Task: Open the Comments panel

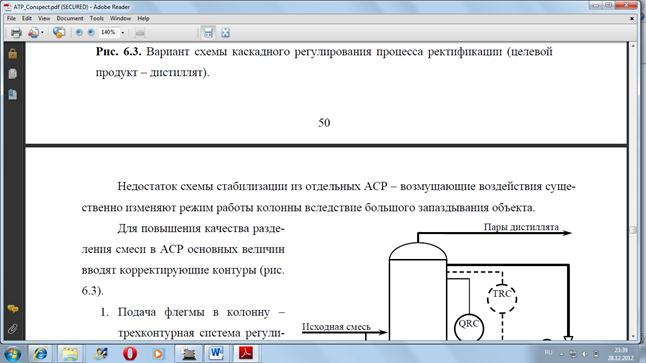Action: click(12, 309)
